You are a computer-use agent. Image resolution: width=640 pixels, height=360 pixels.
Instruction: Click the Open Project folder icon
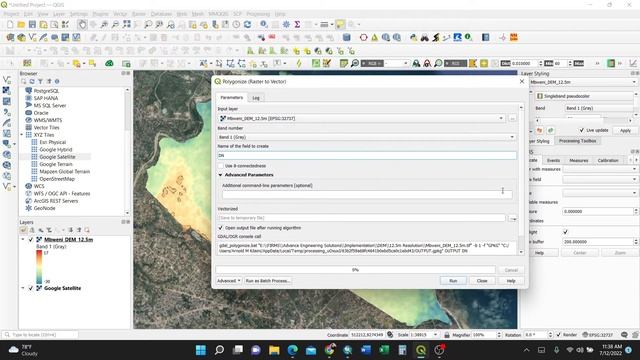pos(21,24)
